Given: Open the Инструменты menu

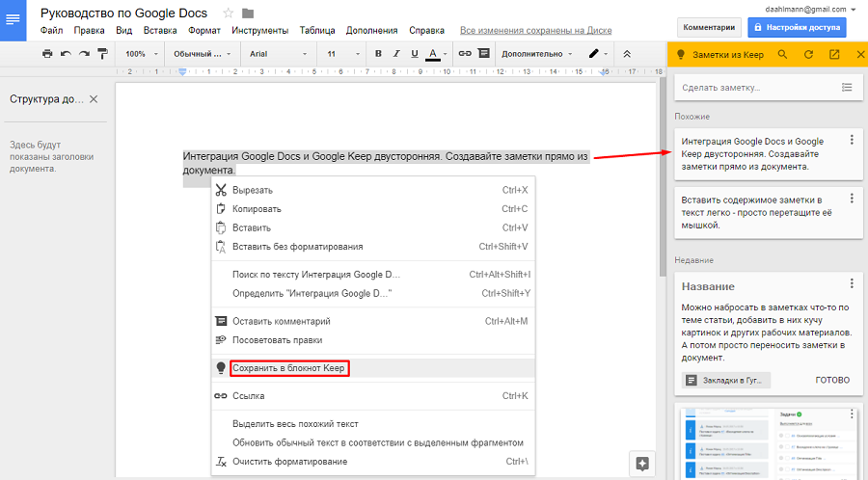Looking at the screenshot, I should click(261, 31).
